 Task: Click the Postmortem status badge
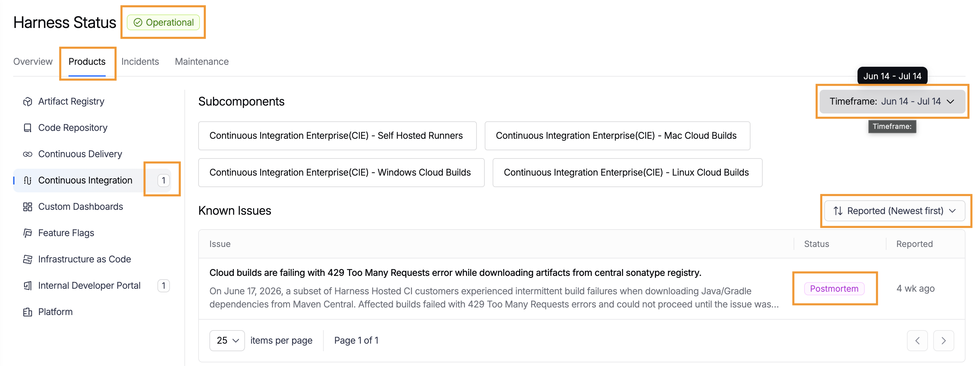click(834, 289)
